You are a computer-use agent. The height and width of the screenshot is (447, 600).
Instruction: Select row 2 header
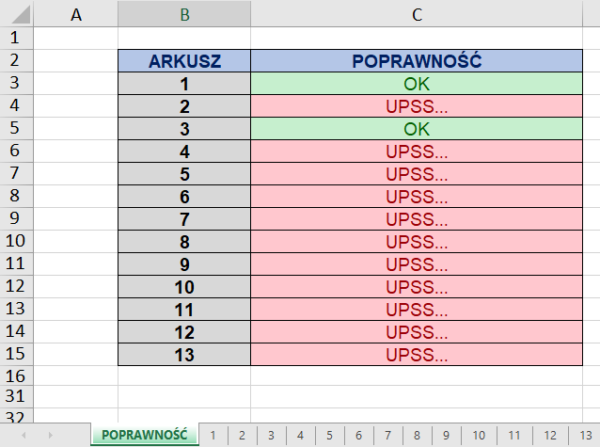(x=14, y=61)
